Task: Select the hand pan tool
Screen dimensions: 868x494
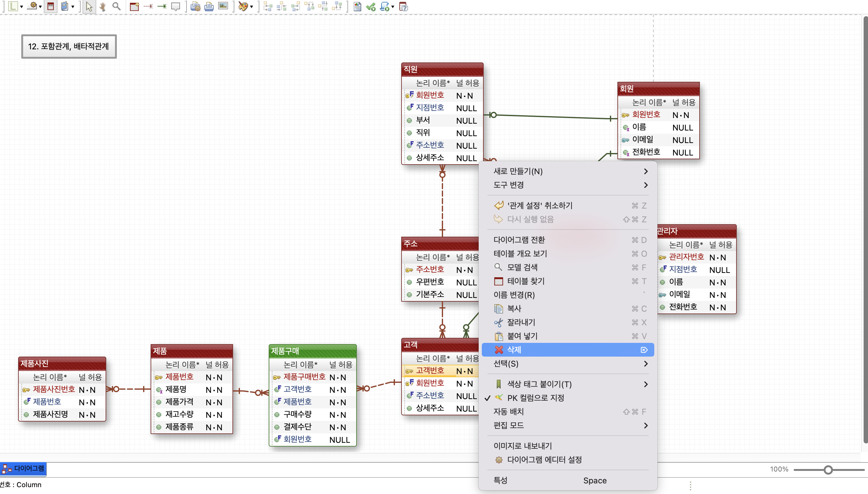Action: pos(103,6)
